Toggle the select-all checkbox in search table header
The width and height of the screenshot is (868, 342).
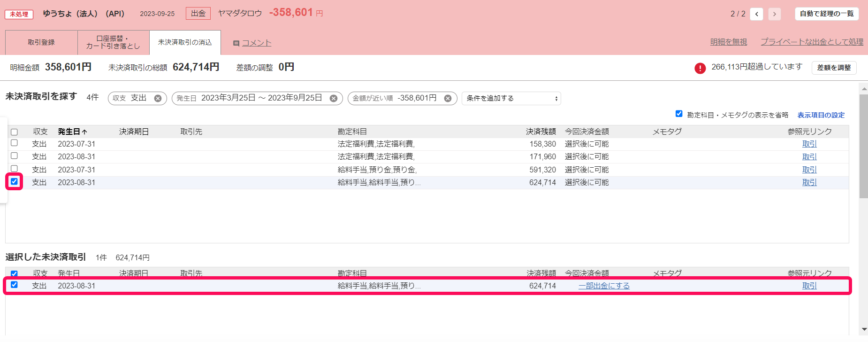(x=14, y=132)
